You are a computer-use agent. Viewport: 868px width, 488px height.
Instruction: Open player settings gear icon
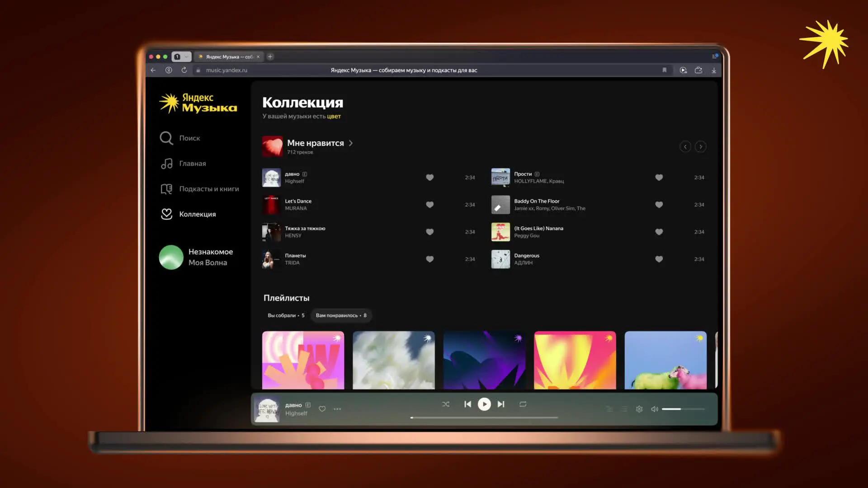tap(639, 409)
